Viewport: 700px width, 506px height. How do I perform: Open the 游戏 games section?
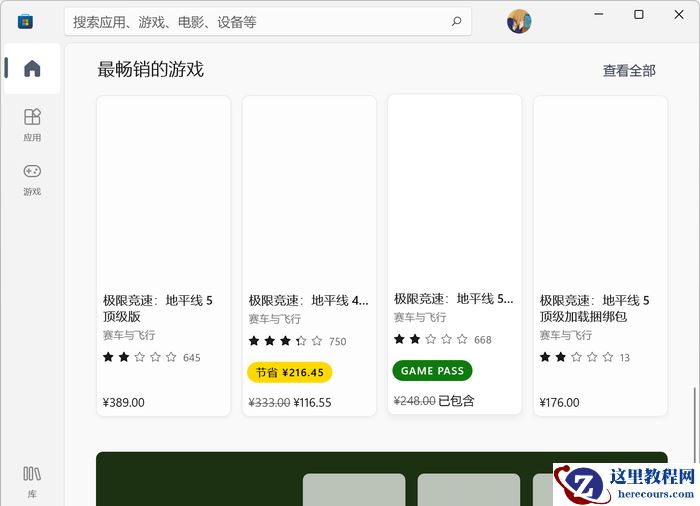coord(32,180)
